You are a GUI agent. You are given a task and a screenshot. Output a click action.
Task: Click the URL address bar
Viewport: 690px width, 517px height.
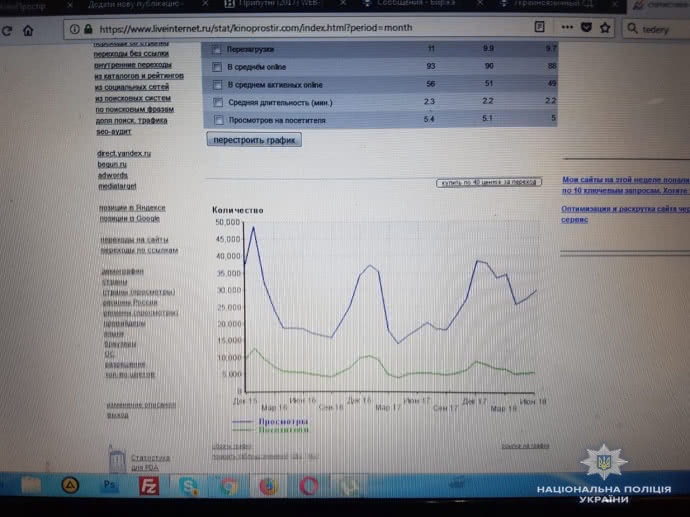pyautogui.click(x=300, y=29)
